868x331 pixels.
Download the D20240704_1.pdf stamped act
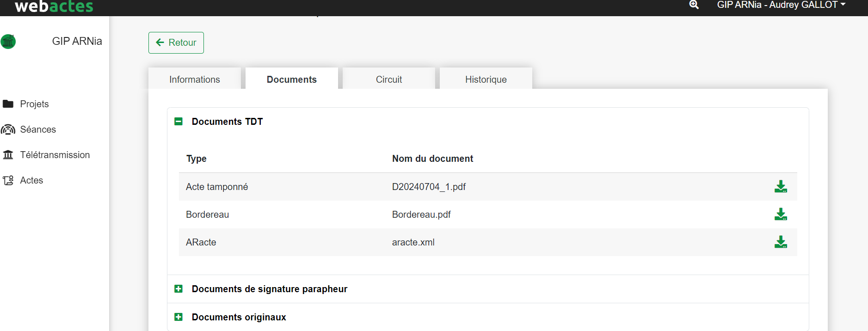[x=781, y=187]
